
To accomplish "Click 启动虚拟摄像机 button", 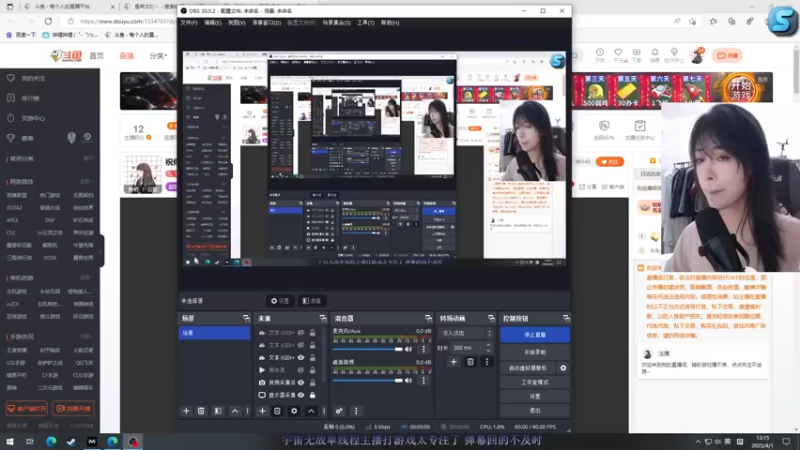I will tap(528, 368).
